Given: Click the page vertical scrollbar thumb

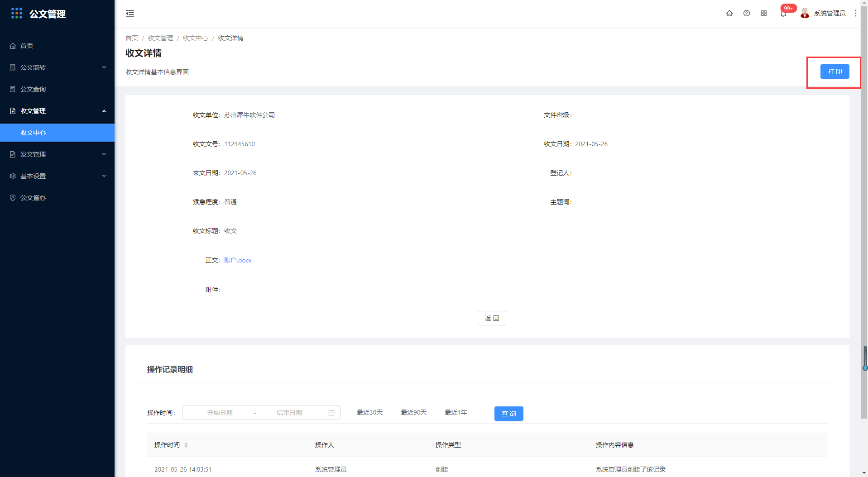Looking at the screenshot, I should [864, 213].
